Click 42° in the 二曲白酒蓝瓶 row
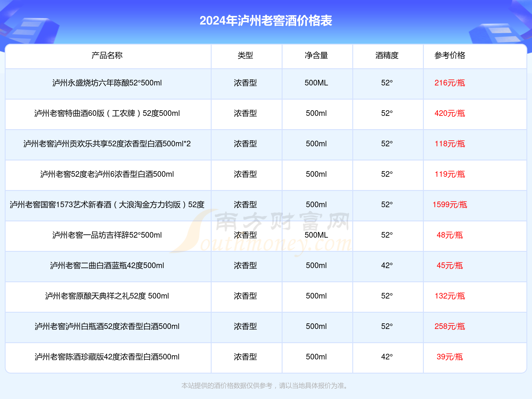Image resolution: width=532 pixels, height=399 pixels. pyautogui.click(x=387, y=266)
